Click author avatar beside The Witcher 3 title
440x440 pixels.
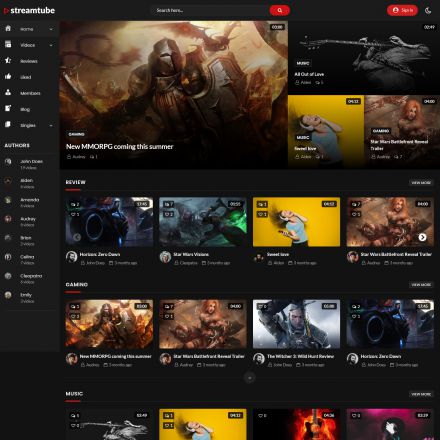[259, 359]
